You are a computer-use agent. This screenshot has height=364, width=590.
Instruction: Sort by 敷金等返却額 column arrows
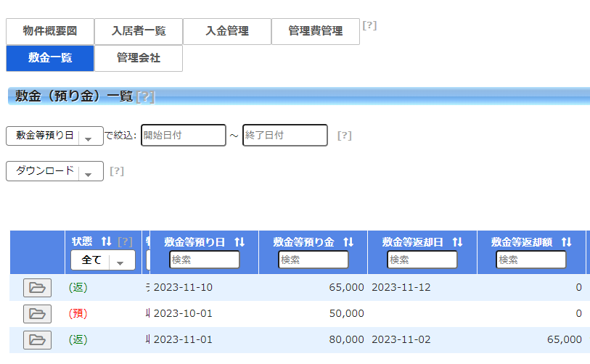tap(567, 242)
